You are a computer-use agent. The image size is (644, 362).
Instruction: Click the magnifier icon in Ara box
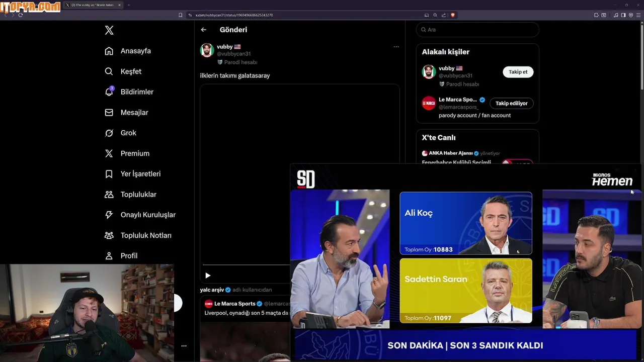pyautogui.click(x=424, y=30)
